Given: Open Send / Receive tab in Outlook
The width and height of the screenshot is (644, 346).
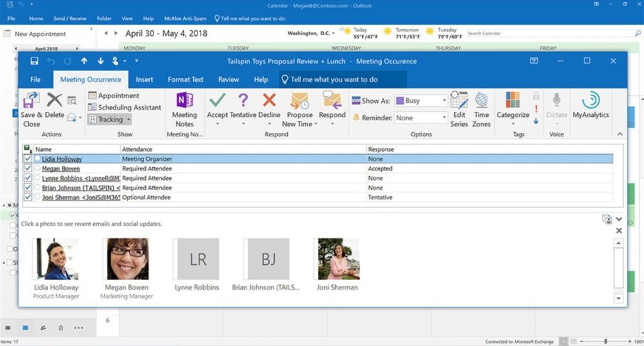Looking at the screenshot, I should (70, 18).
